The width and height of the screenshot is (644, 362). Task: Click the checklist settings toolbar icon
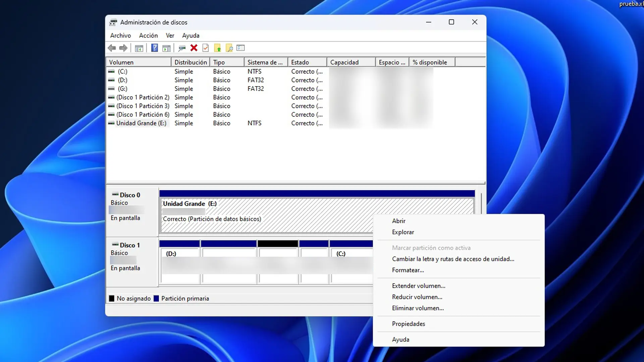tap(241, 48)
